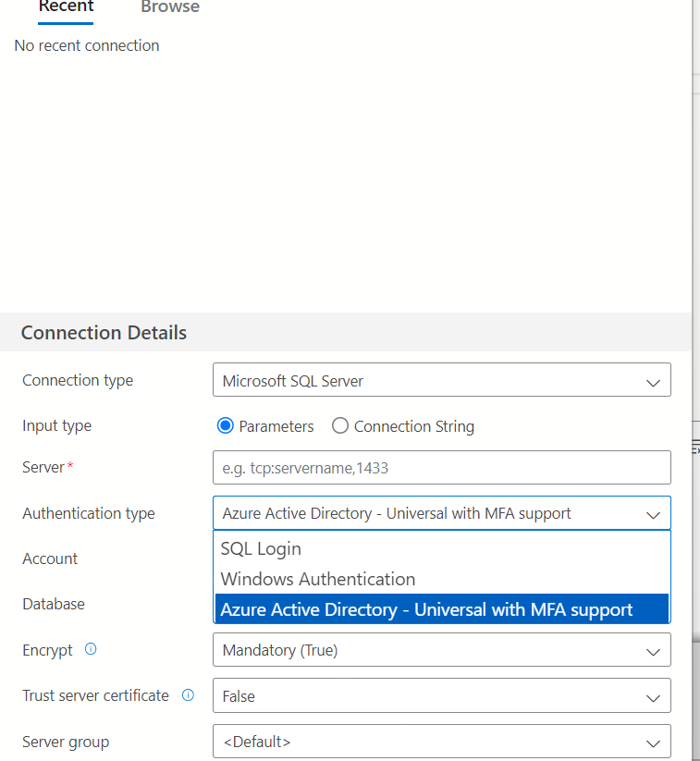The image size is (700, 761).
Task: Click the Account field label
Action: click(x=50, y=558)
